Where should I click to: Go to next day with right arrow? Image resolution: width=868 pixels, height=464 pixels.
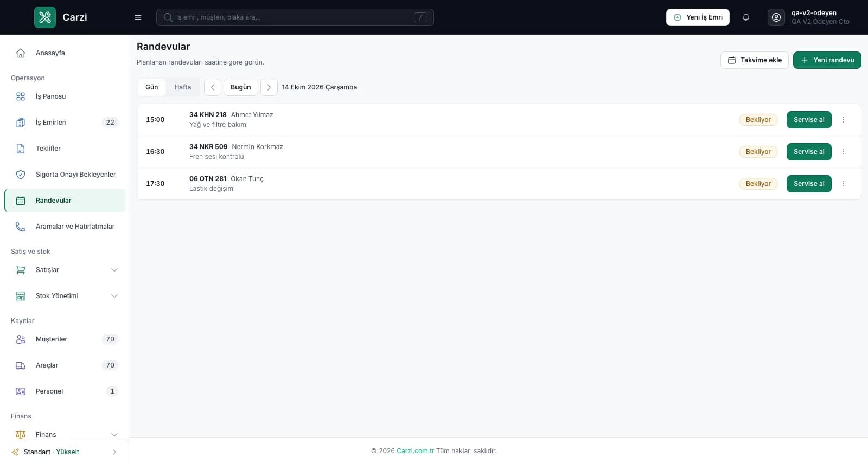pyautogui.click(x=269, y=87)
